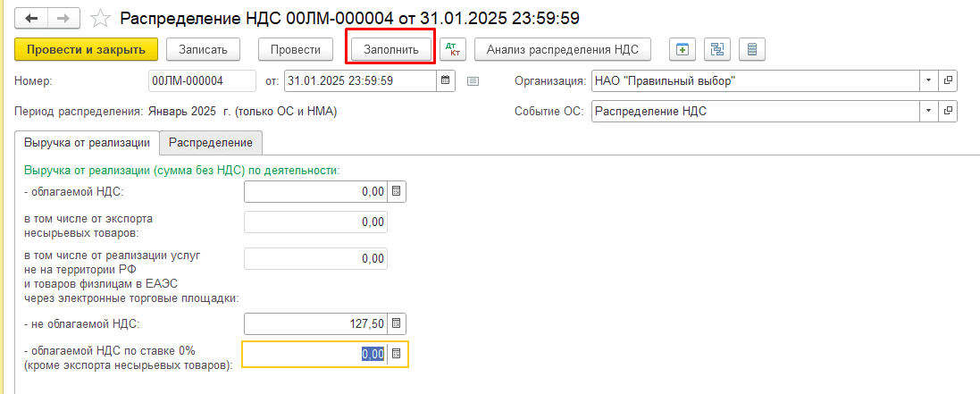Click the report list icon in the toolbar
The height and width of the screenshot is (394, 980).
(752, 49)
